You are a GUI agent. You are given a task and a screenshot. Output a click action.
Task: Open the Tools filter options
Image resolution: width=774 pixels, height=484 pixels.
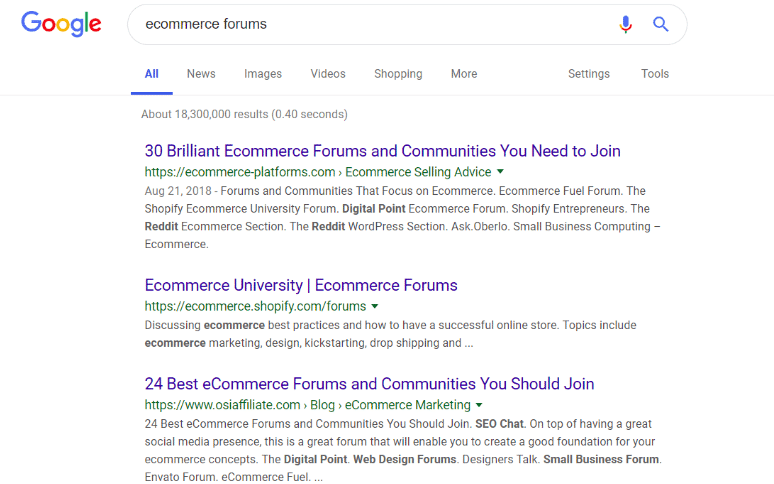(655, 74)
